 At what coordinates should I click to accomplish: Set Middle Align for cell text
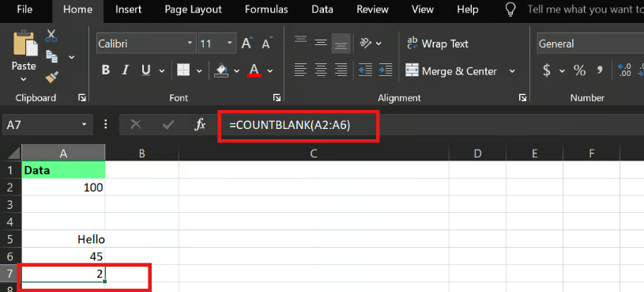pos(320,43)
